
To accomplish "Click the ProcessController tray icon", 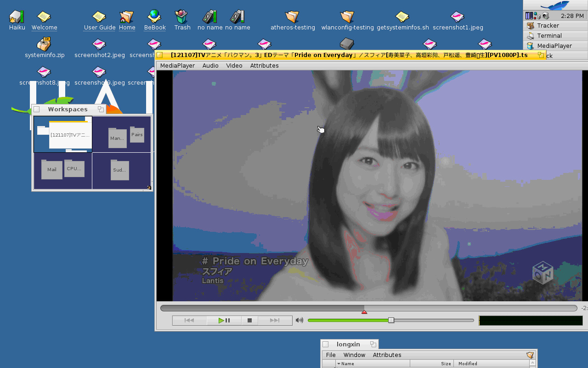I will [528, 16].
